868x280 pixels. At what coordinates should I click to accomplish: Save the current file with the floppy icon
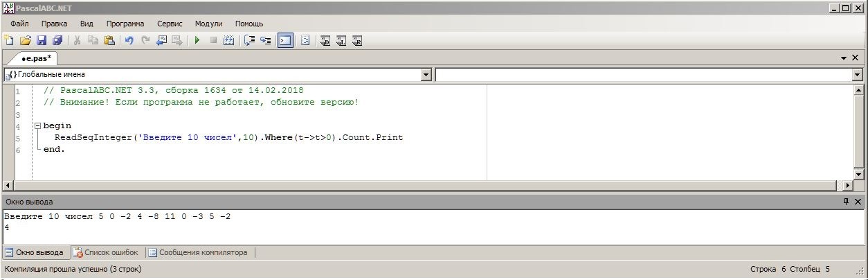pyautogui.click(x=42, y=41)
